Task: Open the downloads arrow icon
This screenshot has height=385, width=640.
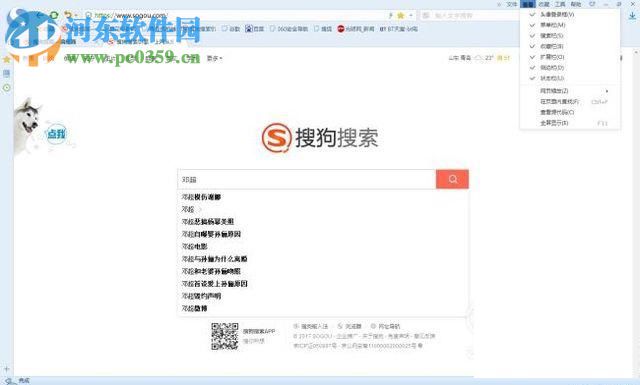Action: (632, 16)
